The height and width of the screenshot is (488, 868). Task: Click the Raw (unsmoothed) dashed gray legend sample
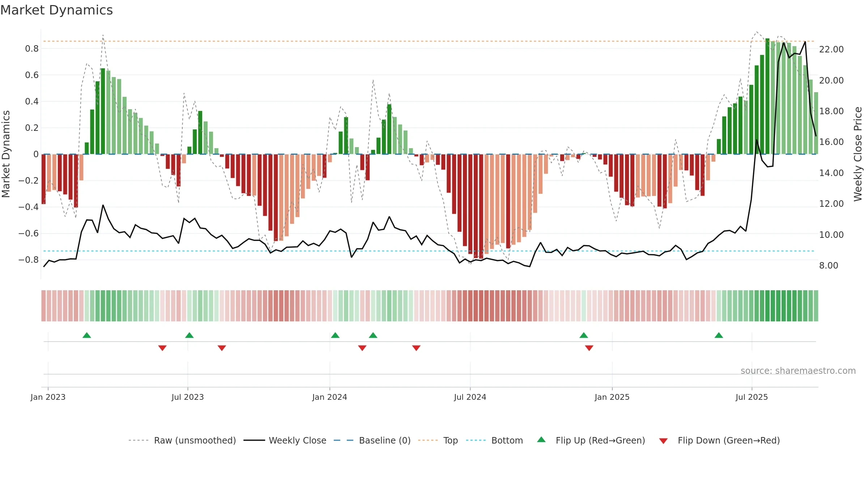tap(139, 440)
